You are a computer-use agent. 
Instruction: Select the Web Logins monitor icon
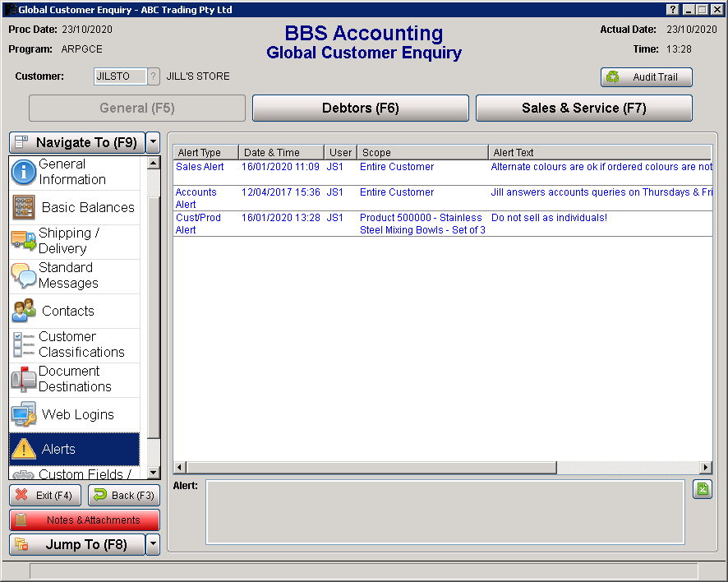(23, 414)
